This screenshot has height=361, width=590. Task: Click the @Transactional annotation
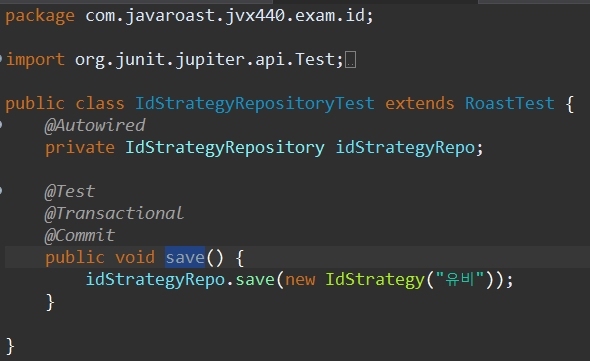click(114, 213)
